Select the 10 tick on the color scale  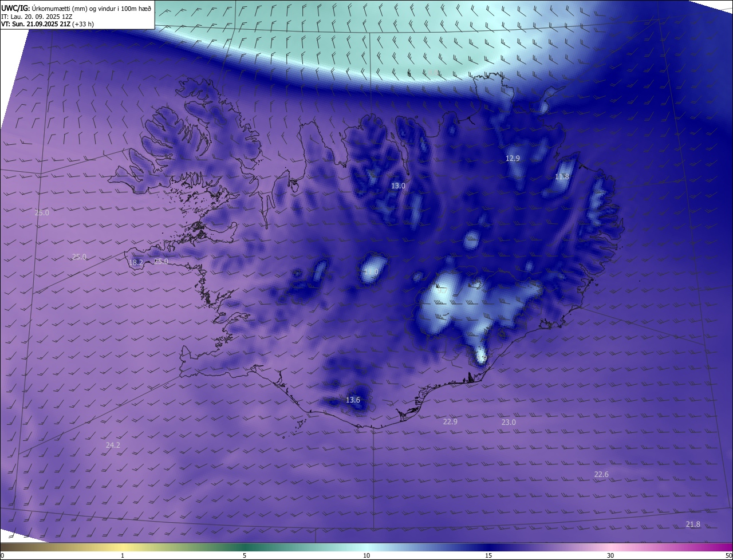pos(366,555)
